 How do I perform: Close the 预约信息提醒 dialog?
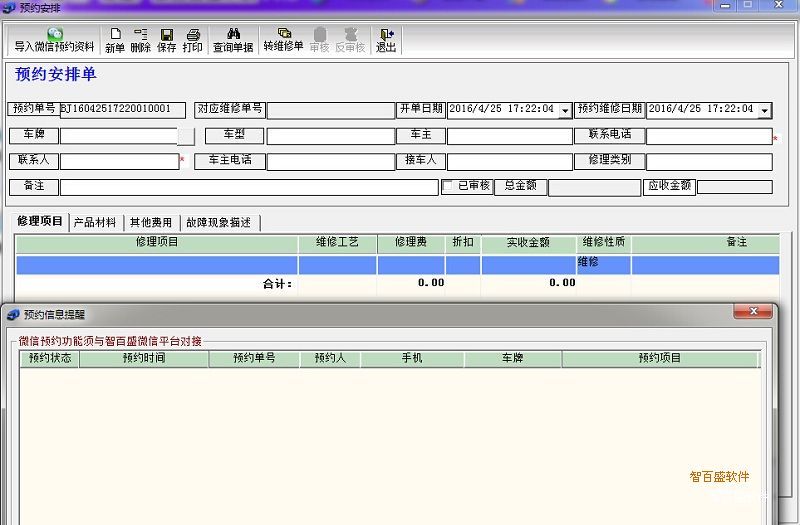tap(753, 311)
